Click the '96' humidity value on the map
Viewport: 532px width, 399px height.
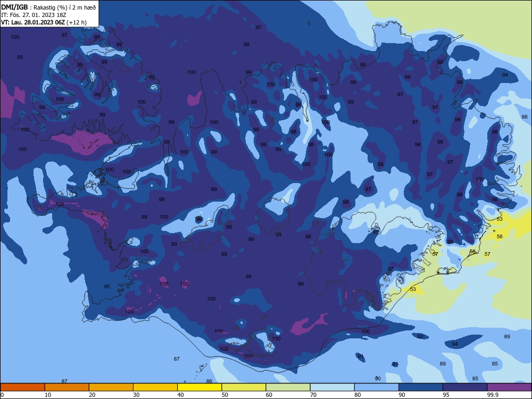199,219
